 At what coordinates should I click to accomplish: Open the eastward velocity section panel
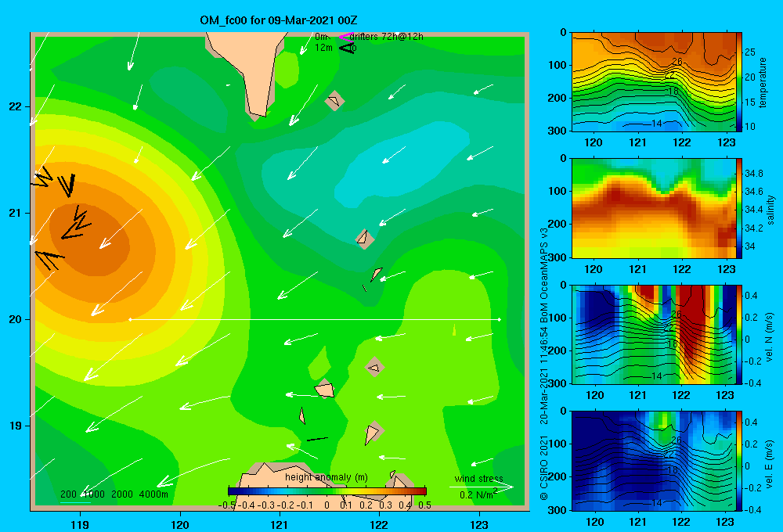654,461
